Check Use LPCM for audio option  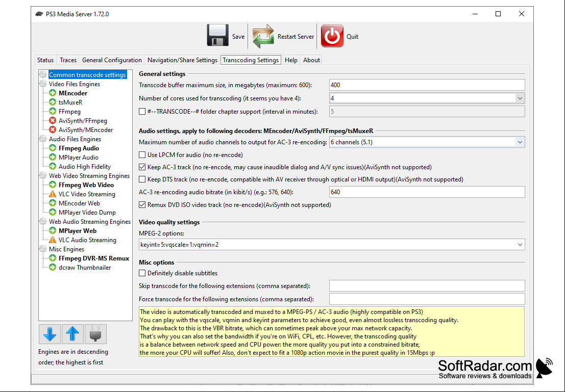click(x=142, y=155)
